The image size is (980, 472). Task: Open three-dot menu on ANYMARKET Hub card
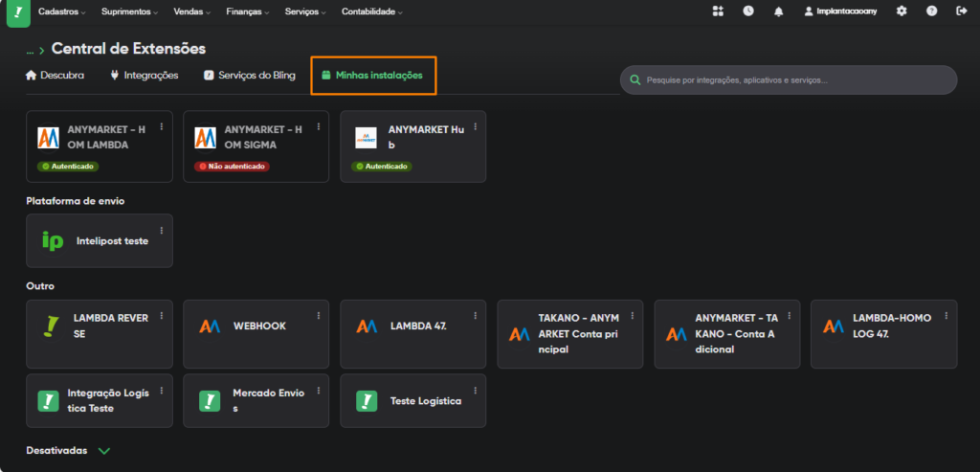476,126
